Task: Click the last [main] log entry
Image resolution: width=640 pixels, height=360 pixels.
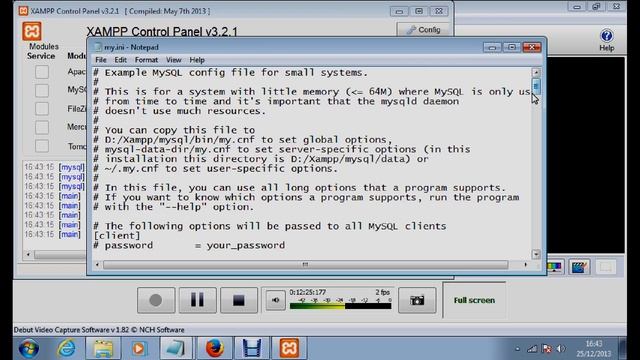Action: pos(70,234)
